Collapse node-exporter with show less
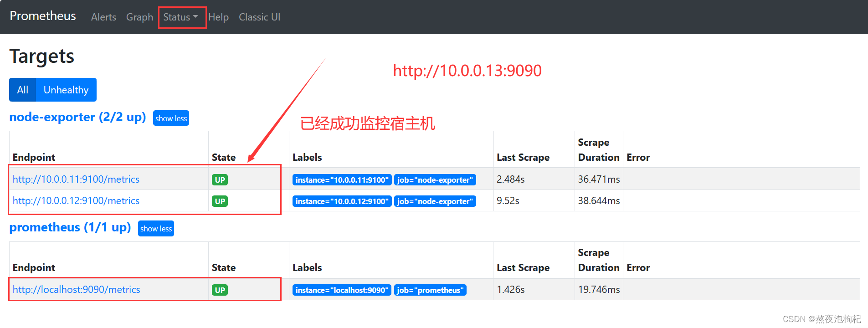 tap(171, 118)
